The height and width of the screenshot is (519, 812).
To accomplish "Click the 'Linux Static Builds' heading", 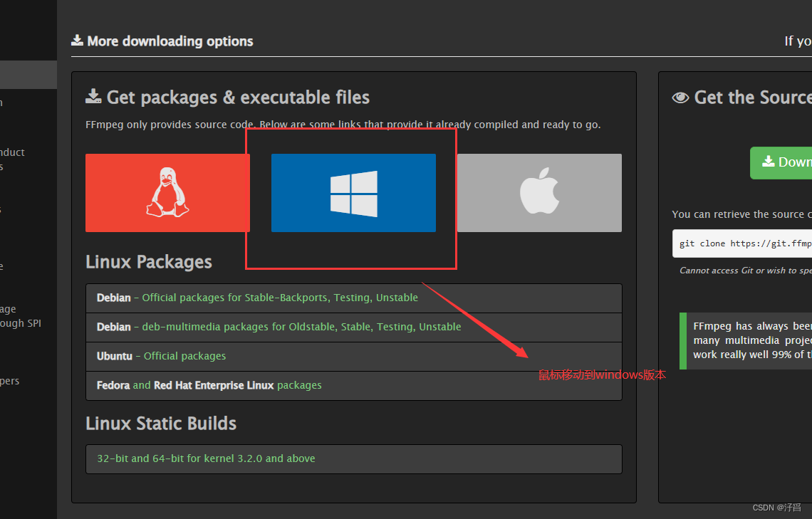I will tap(161, 424).
